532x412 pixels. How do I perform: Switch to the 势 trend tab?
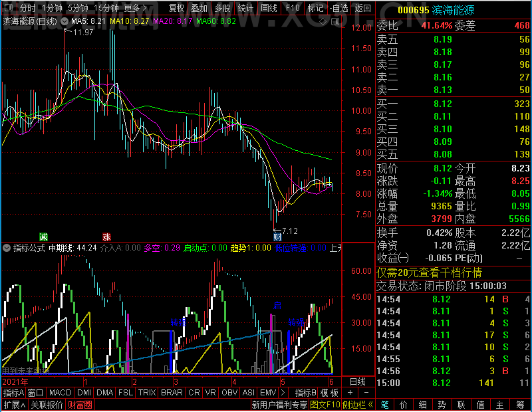[x=442, y=405]
